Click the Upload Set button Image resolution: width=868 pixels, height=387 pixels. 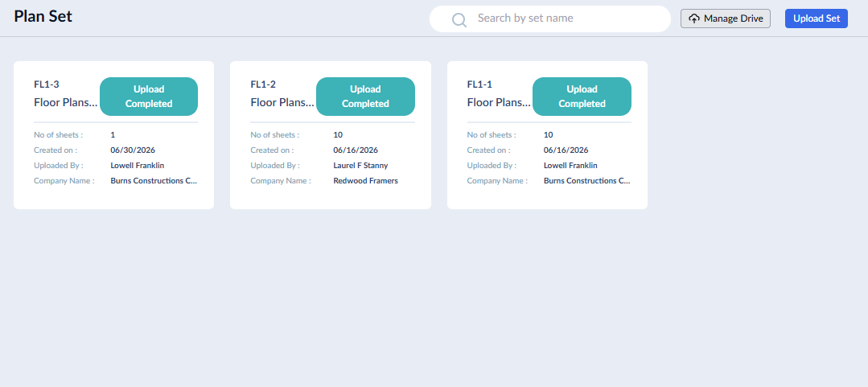tap(816, 19)
